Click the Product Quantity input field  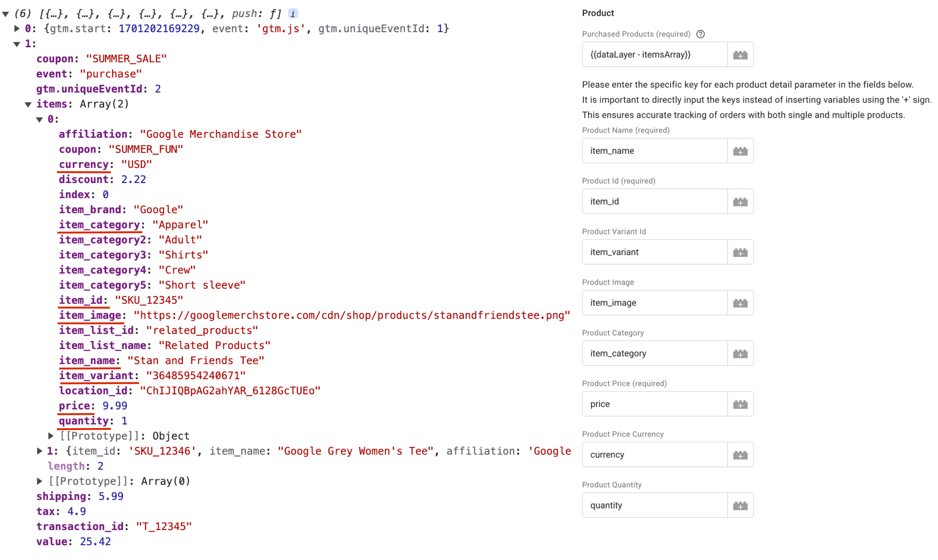pyautogui.click(x=655, y=505)
